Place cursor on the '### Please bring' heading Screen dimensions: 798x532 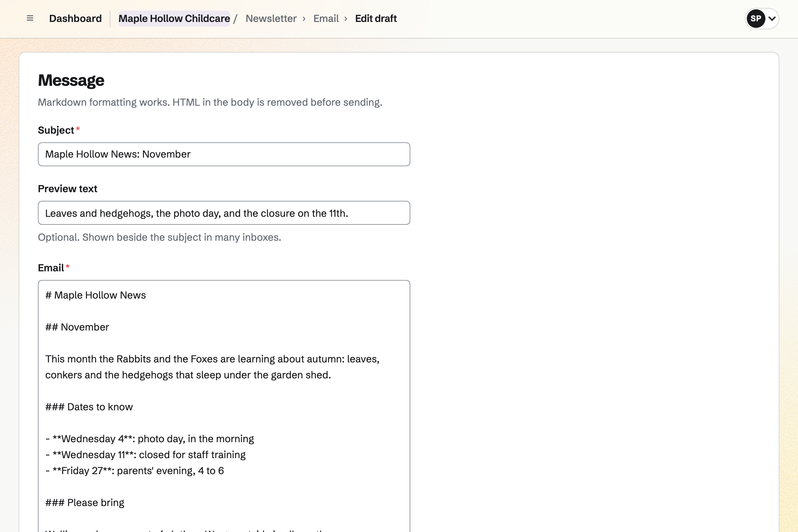point(84,503)
